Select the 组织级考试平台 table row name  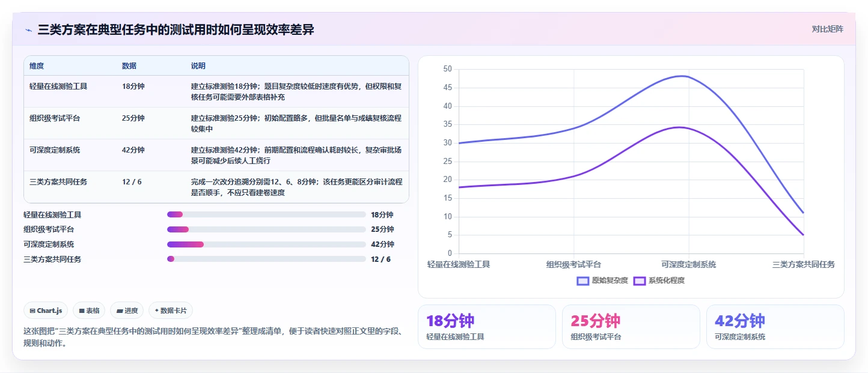pyautogui.click(x=55, y=118)
